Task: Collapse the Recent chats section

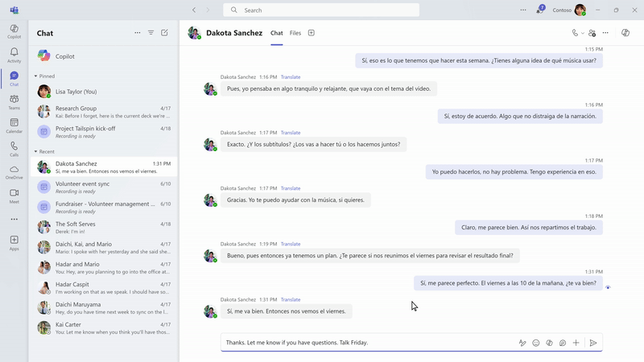Action: point(36,151)
